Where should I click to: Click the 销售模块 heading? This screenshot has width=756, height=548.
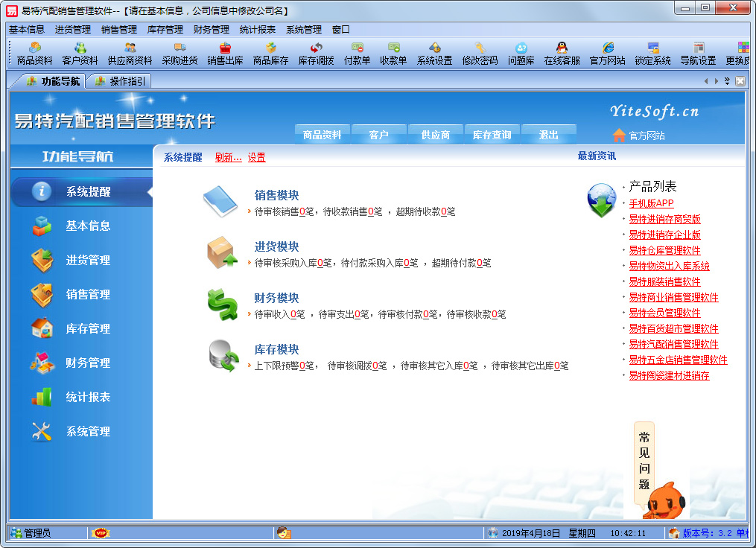(276, 195)
